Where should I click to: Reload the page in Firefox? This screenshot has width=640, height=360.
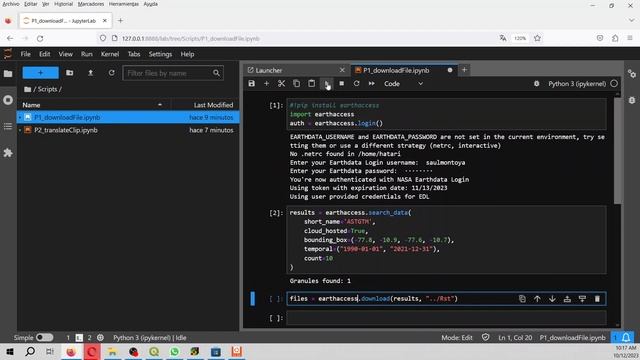40,38
